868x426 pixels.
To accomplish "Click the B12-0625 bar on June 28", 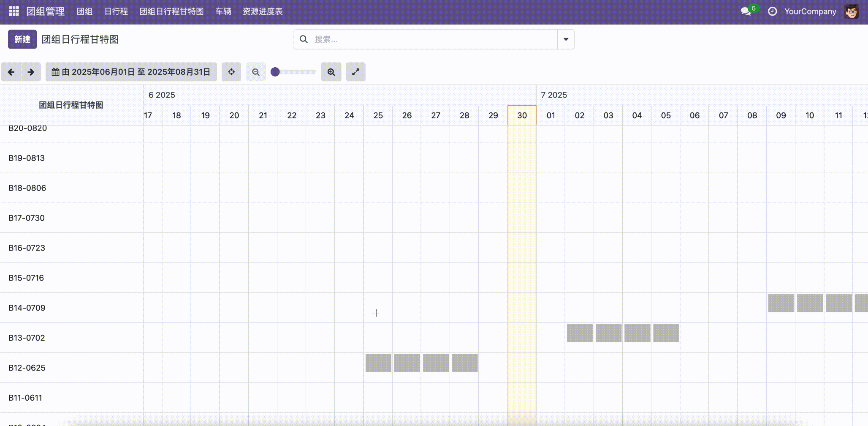I will [x=464, y=363].
